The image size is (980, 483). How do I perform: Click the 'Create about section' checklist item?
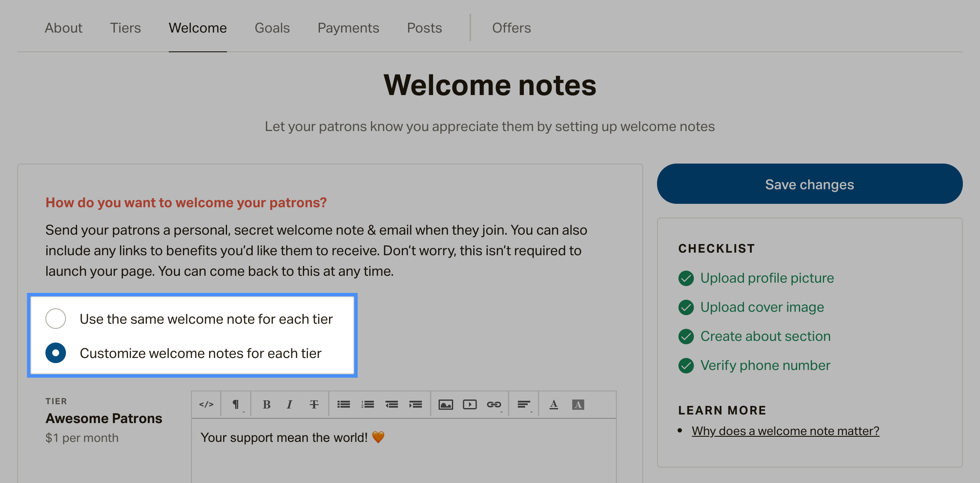pos(765,336)
